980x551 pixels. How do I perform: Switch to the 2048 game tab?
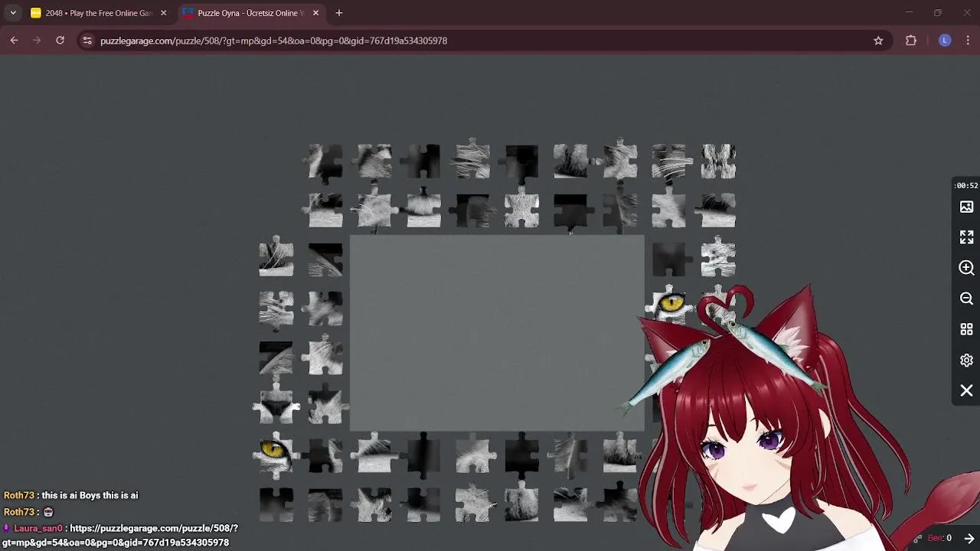[x=99, y=13]
